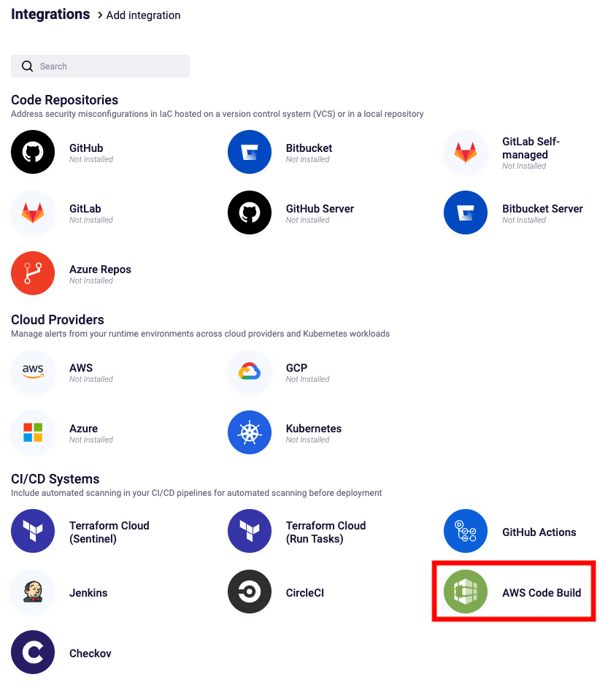Open the GitHub Server integration label
The image size is (616, 685).
320,209
